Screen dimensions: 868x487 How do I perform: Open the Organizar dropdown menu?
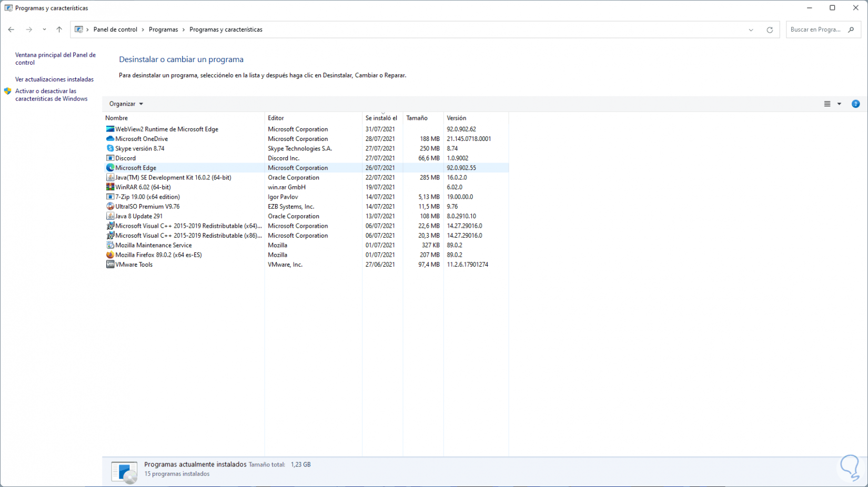coord(126,104)
